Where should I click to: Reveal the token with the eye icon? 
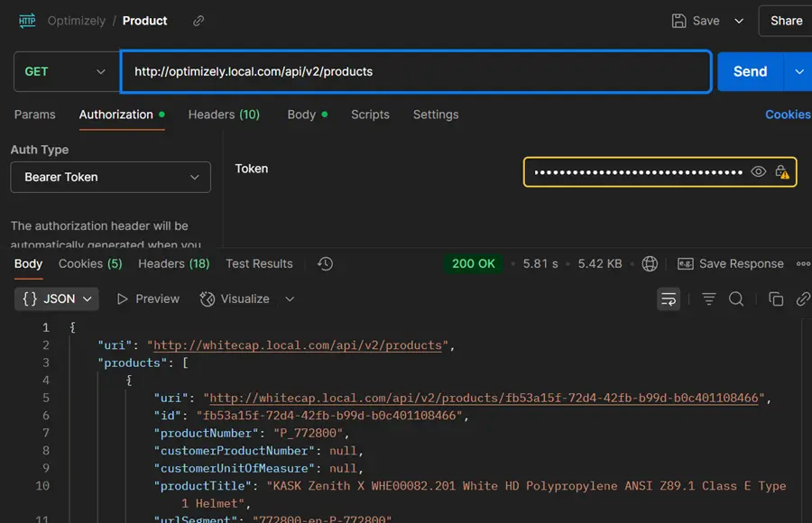758,172
